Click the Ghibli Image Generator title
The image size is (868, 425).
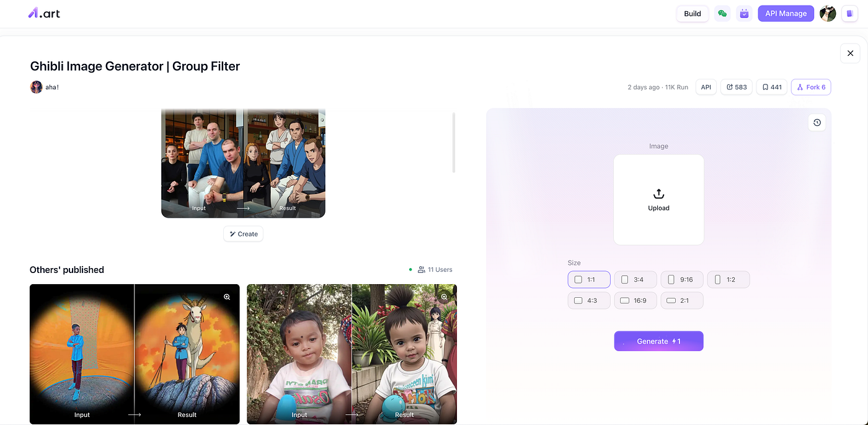[135, 66]
